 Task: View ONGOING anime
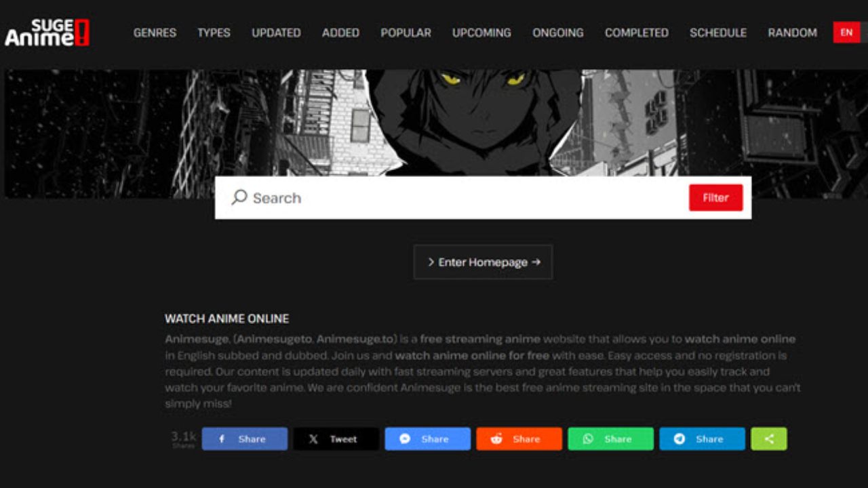pyautogui.click(x=558, y=33)
